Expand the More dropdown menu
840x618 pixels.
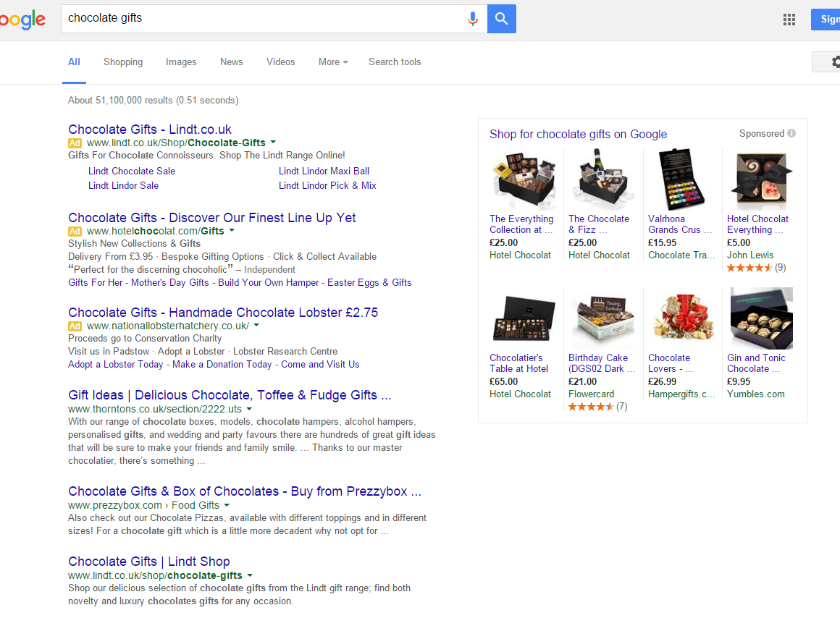click(x=333, y=62)
